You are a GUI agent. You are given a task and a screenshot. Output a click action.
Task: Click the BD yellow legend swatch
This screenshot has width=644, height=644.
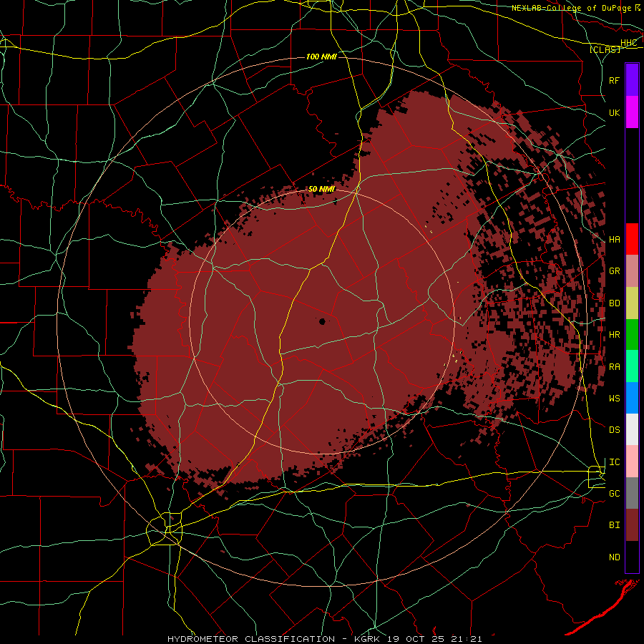pyautogui.click(x=632, y=303)
